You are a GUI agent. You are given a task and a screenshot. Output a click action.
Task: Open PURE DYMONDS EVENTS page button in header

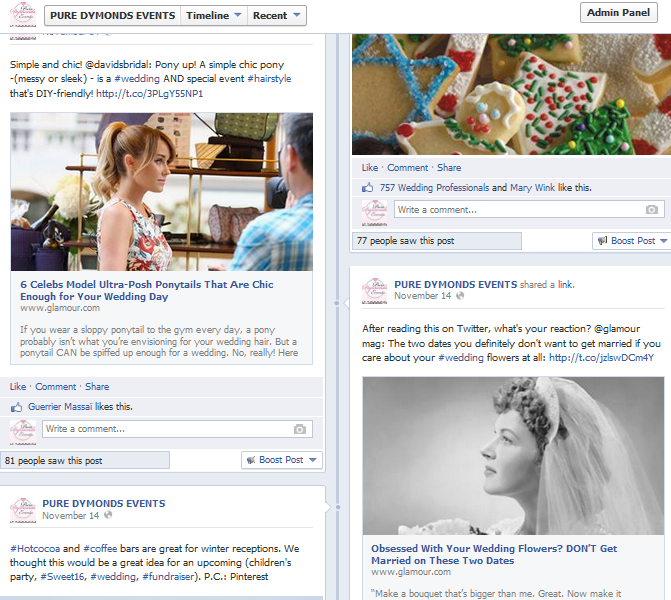pos(113,15)
